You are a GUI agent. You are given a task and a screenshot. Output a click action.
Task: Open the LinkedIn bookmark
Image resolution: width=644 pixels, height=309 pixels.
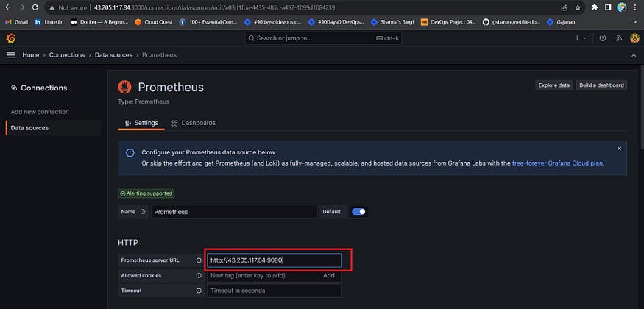tap(49, 22)
